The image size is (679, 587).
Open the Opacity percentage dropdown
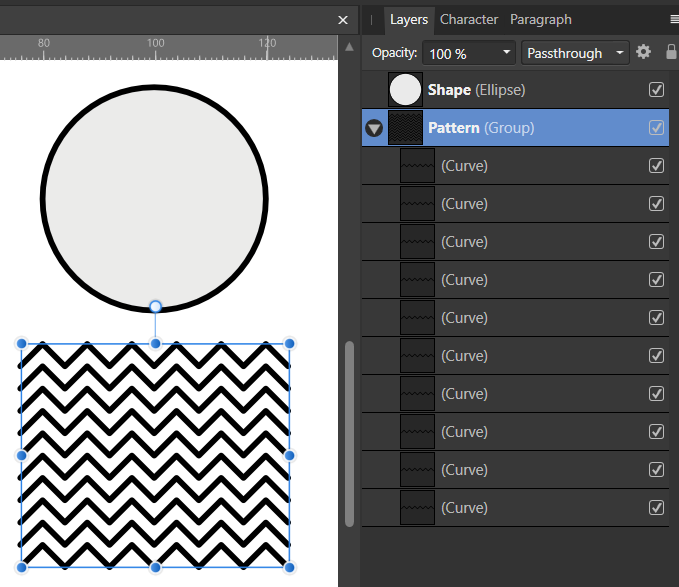506,53
